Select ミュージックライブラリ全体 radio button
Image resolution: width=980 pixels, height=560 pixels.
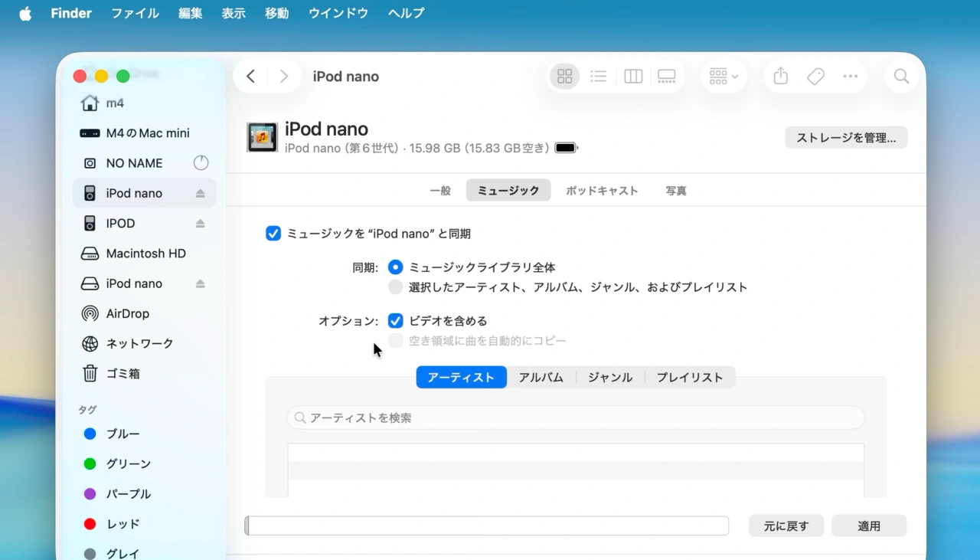coord(395,267)
